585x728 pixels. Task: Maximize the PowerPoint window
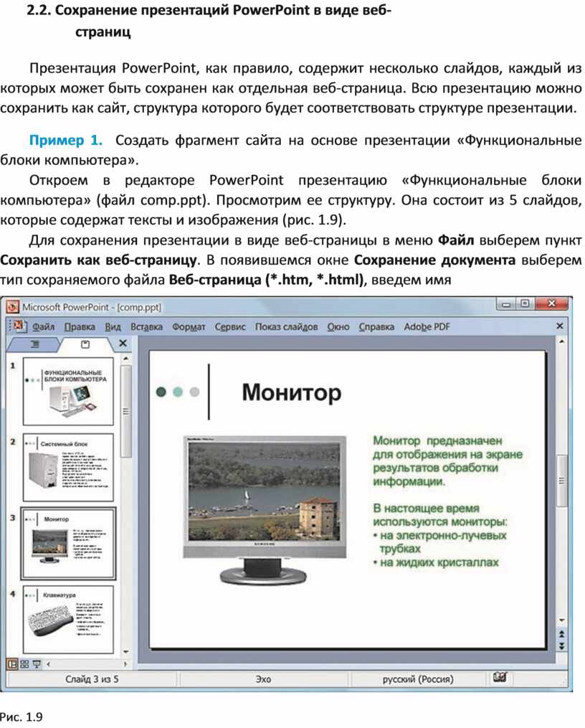(525, 304)
